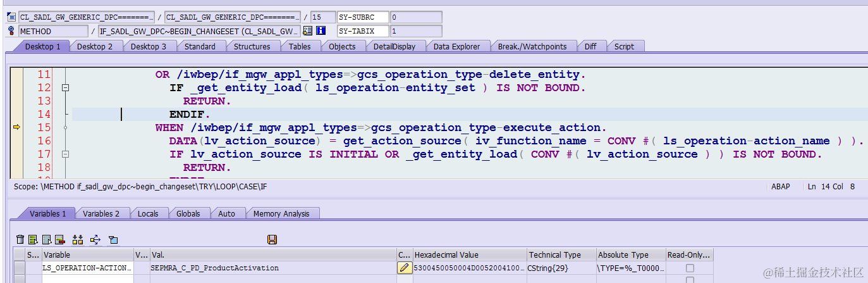Click the RETURN statement on line 18

point(207,168)
